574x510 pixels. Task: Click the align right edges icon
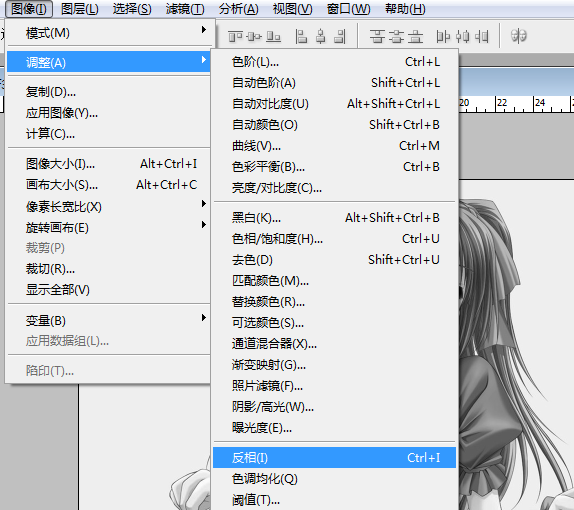(340, 37)
